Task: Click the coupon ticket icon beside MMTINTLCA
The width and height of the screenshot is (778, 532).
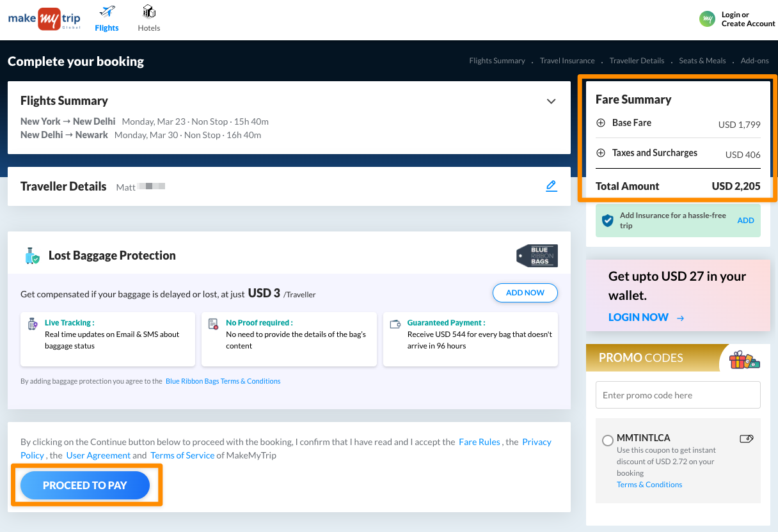Action: click(746, 439)
